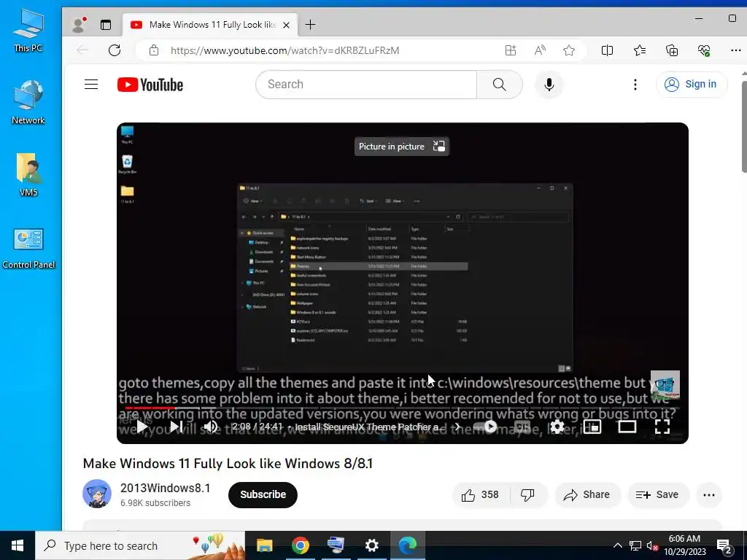Open Browser essentials heart icon
747x560 pixels.
(704, 50)
